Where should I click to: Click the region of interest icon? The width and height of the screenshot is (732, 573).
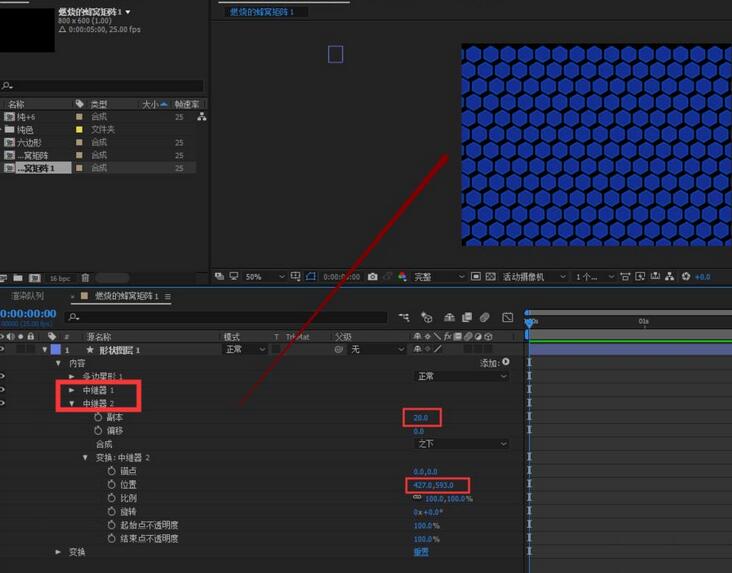click(476, 276)
